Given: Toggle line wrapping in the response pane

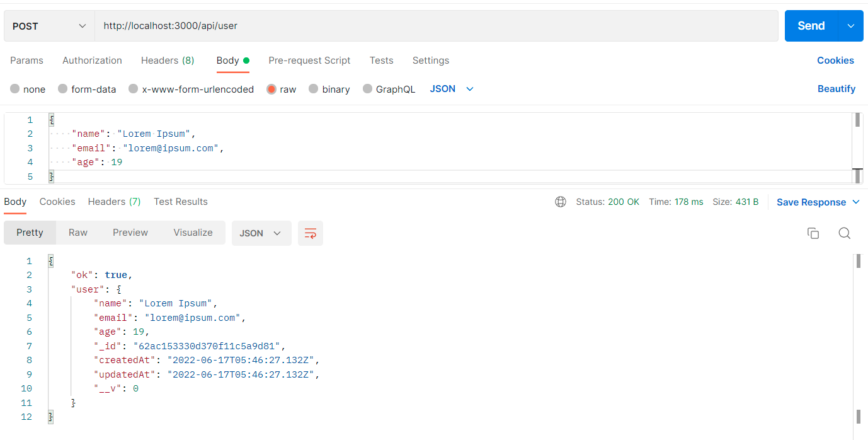Looking at the screenshot, I should click(x=310, y=233).
